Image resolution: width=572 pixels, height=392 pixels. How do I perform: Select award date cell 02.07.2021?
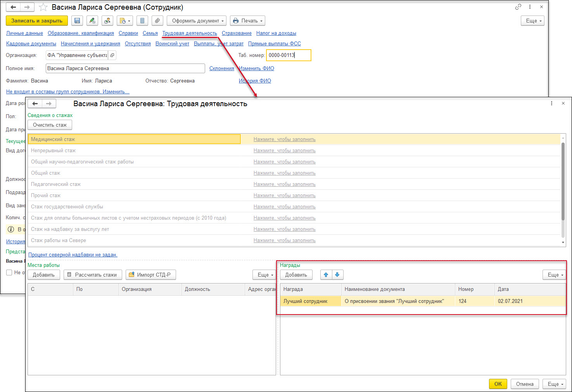point(530,301)
